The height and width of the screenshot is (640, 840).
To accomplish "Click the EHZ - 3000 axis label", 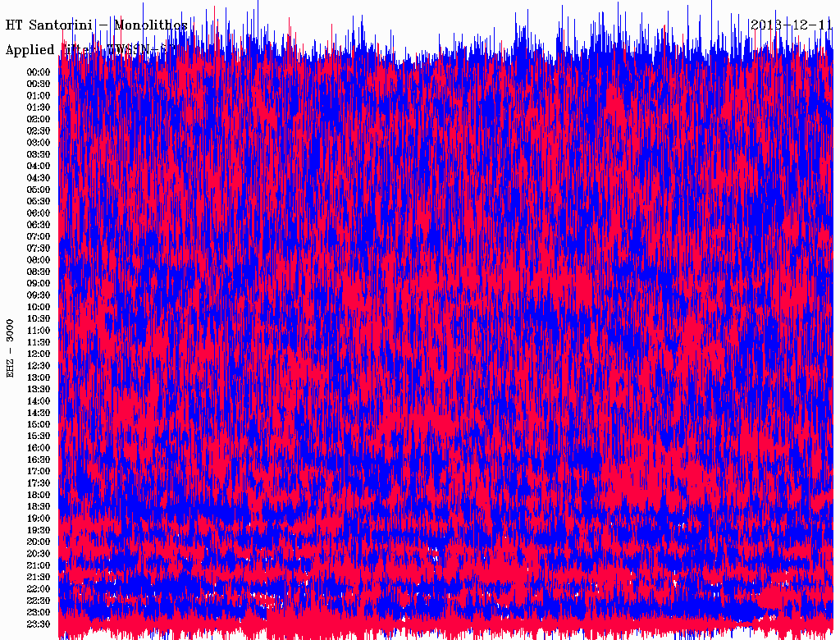I will 11,349.
